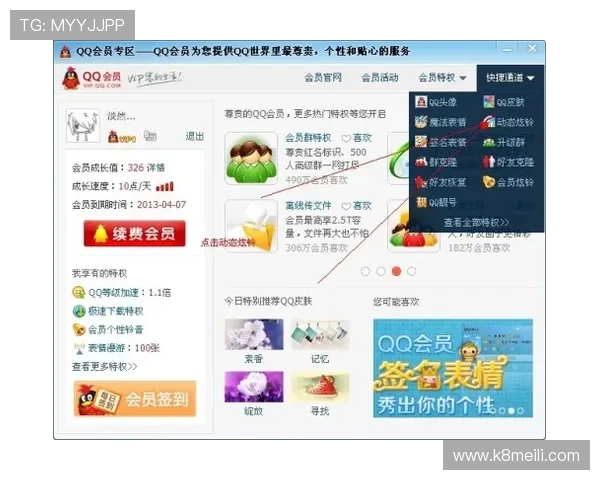The width and height of the screenshot is (600, 480).
Task: Select third red carousel page dot
Action: (x=396, y=271)
